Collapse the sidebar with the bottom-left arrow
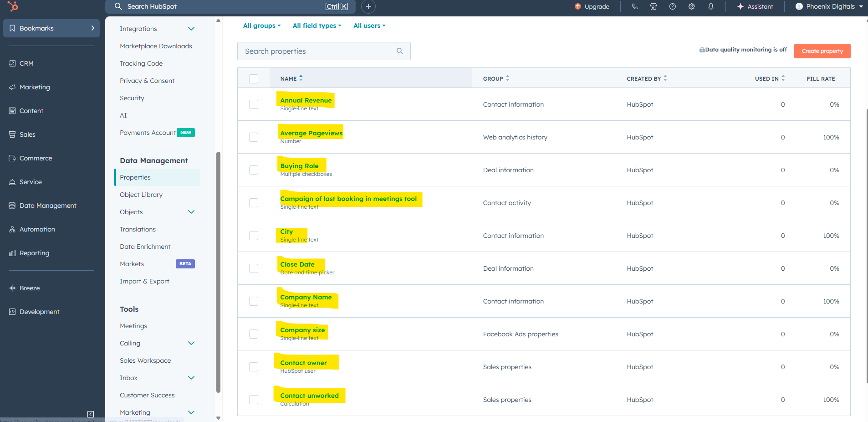 (90, 414)
